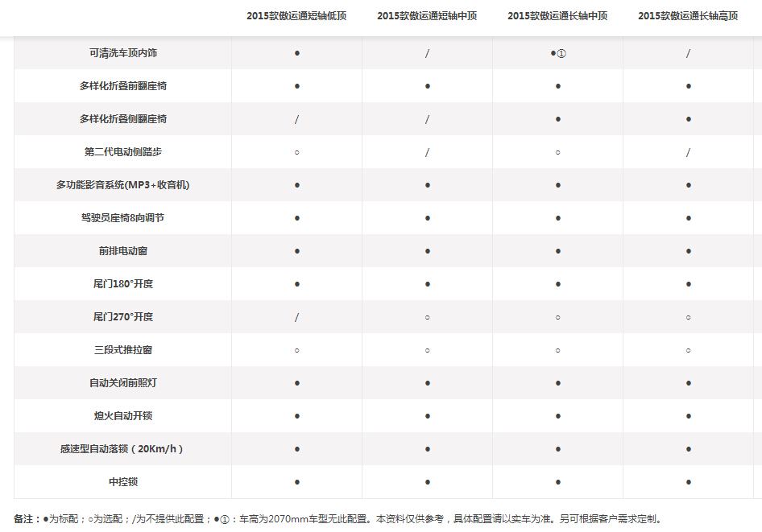
Task: Select the 自动关闭前照灯 dot under 短轴中顶
Action: coord(427,383)
